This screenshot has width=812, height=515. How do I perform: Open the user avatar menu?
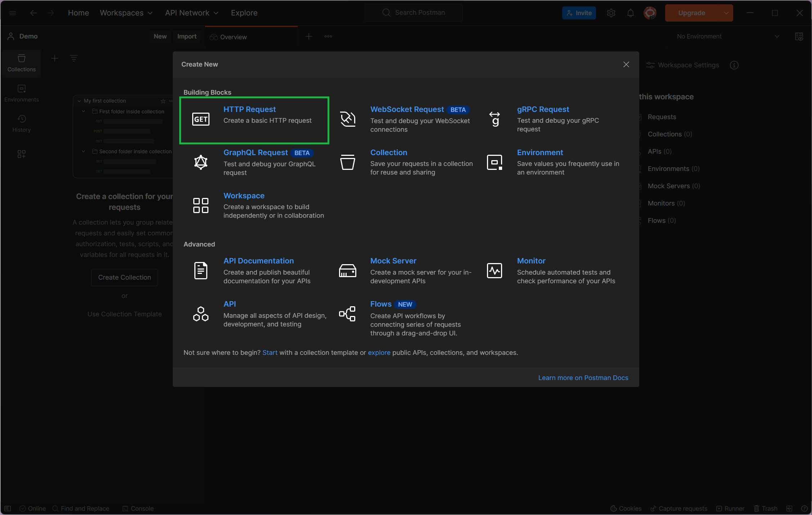[x=650, y=13]
